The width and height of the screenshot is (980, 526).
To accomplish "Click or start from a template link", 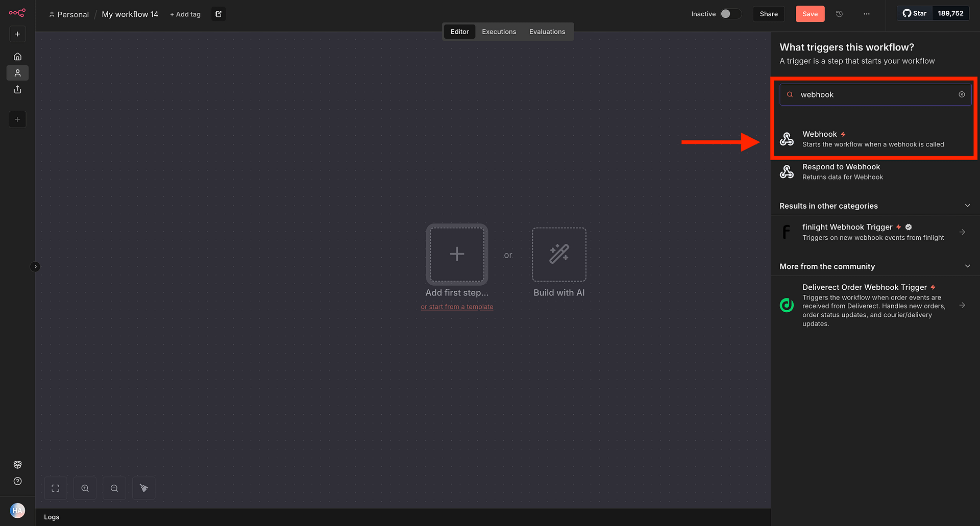I will (x=457, y=307).
